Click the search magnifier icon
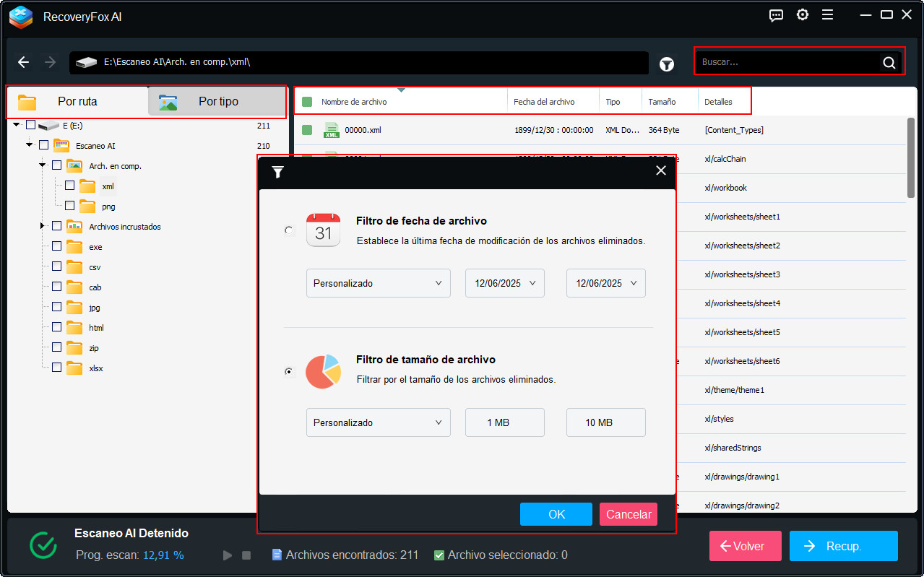Screen dimensions: 924x577 889,62
